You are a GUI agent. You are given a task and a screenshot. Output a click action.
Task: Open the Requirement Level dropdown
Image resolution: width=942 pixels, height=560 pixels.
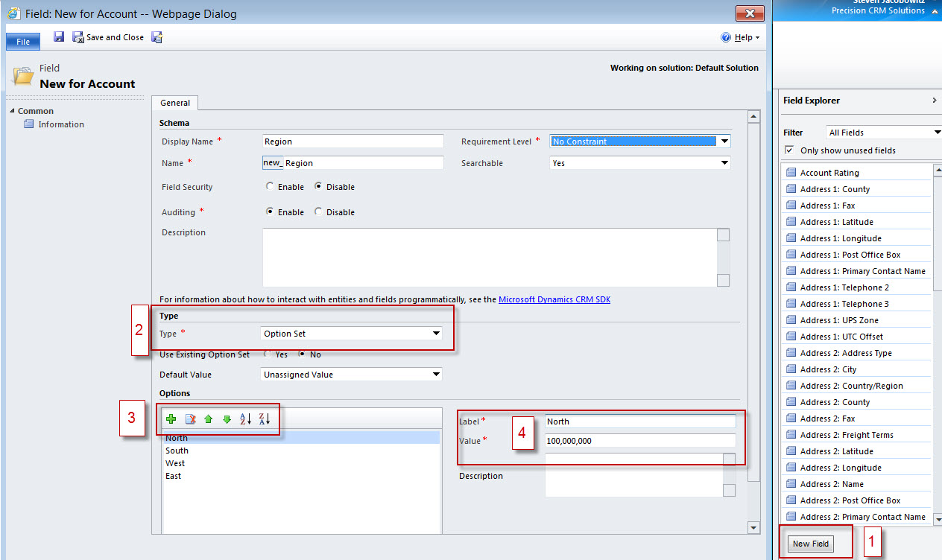pyautogui.click(x=723, y=141)
